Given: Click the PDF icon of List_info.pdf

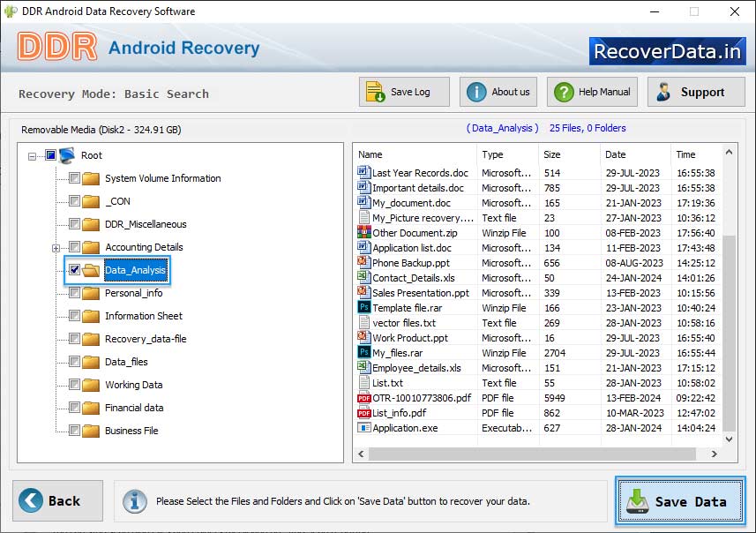Looking at the screenshot, I should (363, 413).
